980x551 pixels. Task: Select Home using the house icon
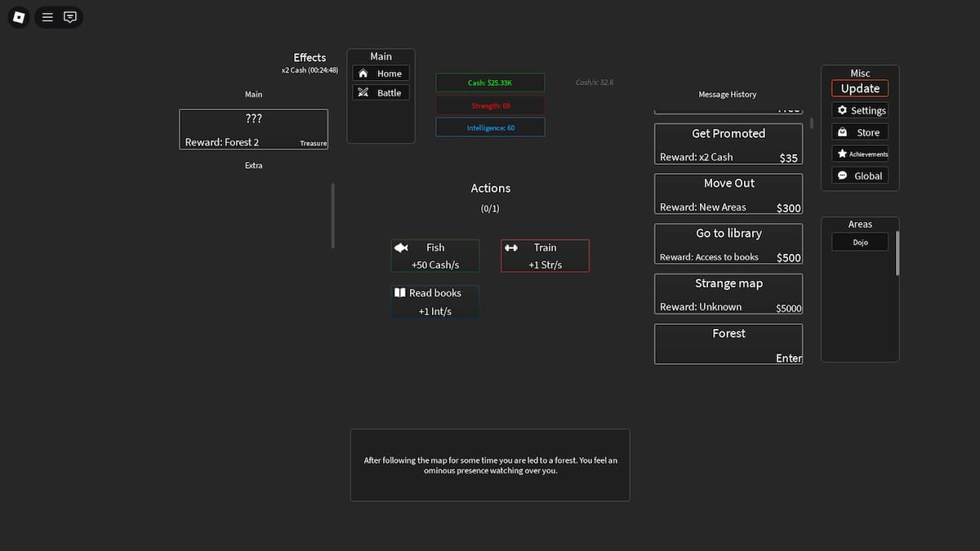pyautogui.click(x=362, y=73)
